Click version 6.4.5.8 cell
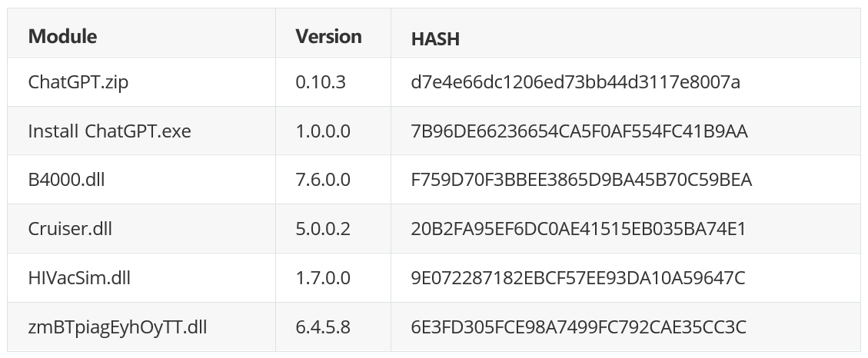Screen dimensions: 868x358 coord(323,327)
